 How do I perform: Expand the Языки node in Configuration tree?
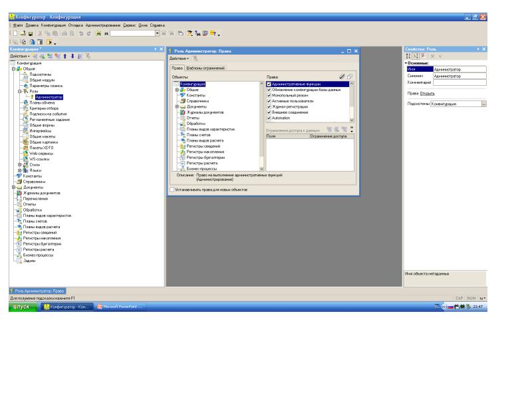[20, 170]
